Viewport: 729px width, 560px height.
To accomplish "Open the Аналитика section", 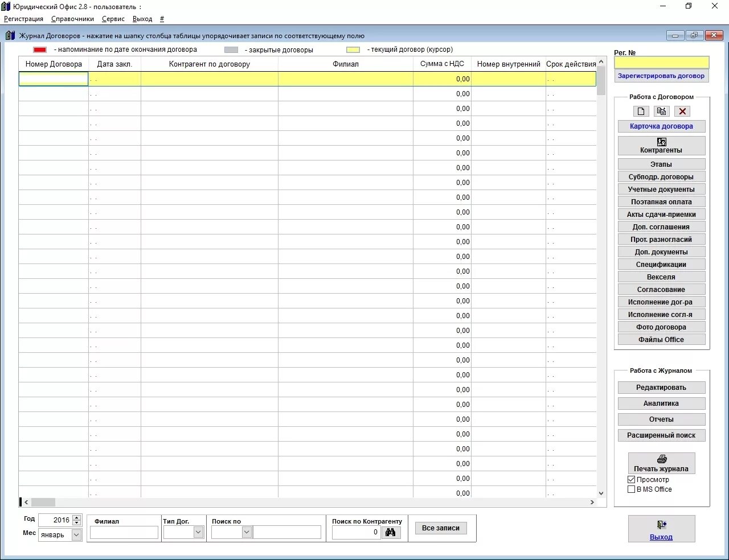I will [661, 403].
